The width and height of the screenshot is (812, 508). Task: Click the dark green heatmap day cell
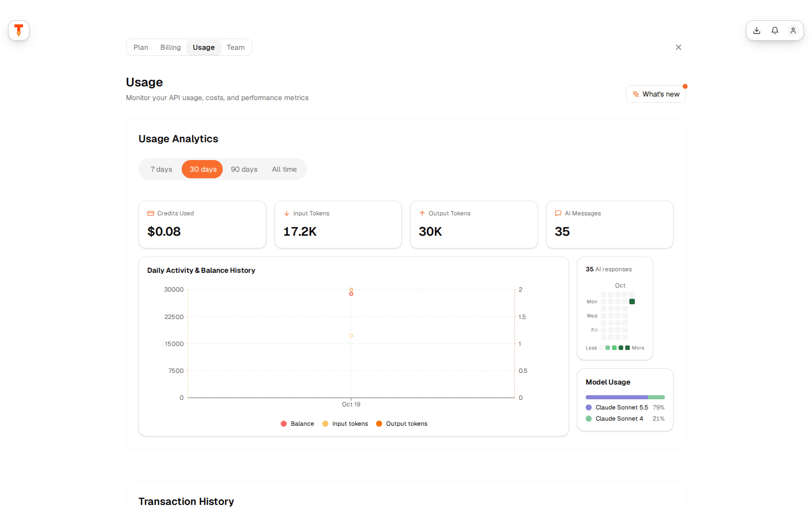coord(632,302)
